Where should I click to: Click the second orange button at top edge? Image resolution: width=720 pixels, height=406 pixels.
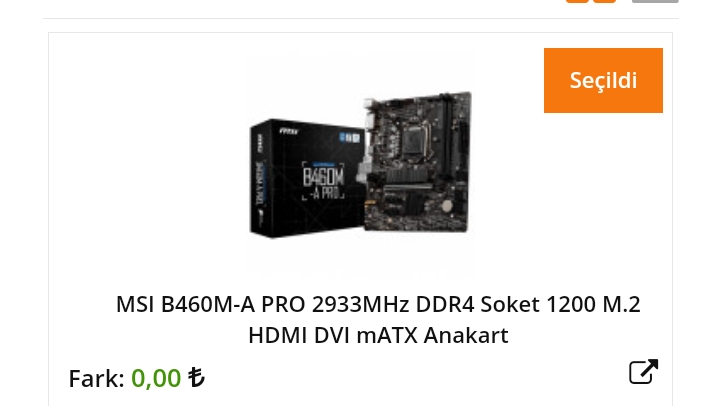pyautogui.click(x=604, y=1)
